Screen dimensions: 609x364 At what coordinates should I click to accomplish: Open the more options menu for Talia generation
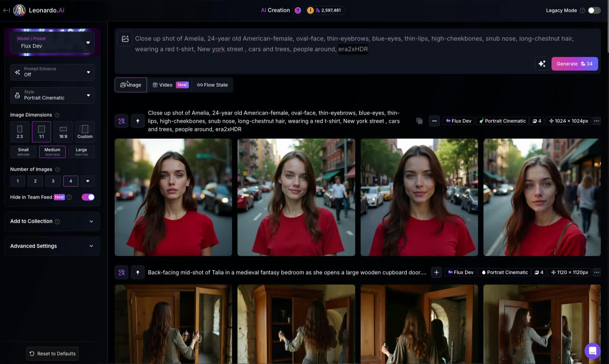(597, 272)
